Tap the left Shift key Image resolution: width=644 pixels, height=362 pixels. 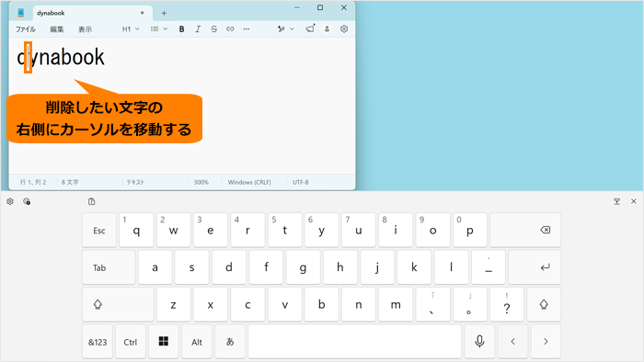(118, 305)
